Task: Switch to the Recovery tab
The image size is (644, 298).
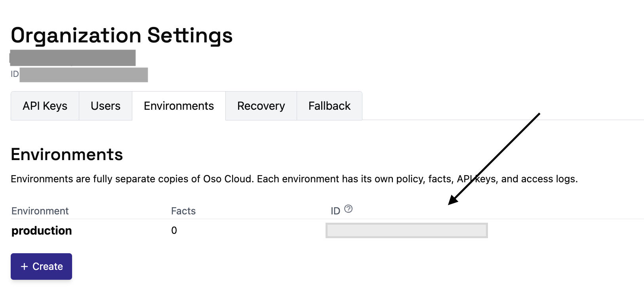Action: pyautogui.click(x=261, y=106)
